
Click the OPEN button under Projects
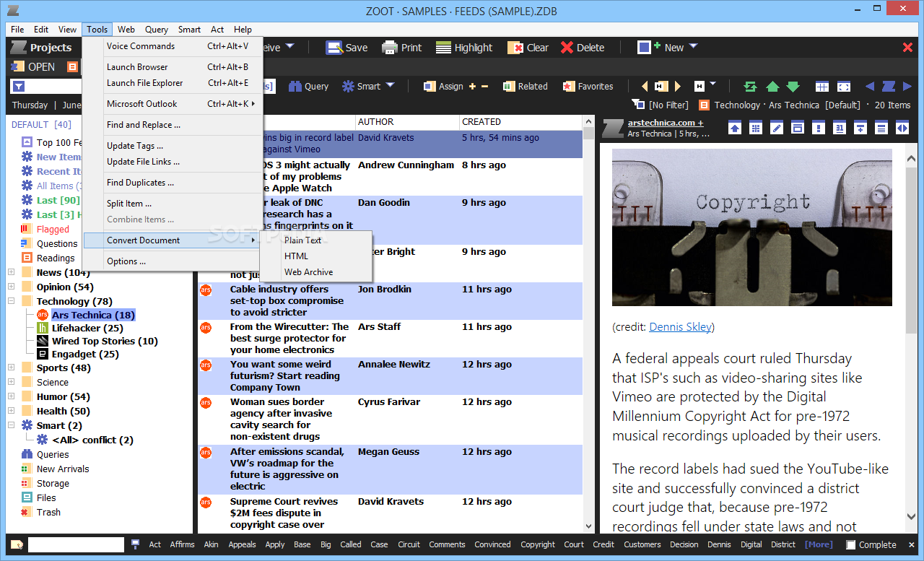[x=33, y=66]
